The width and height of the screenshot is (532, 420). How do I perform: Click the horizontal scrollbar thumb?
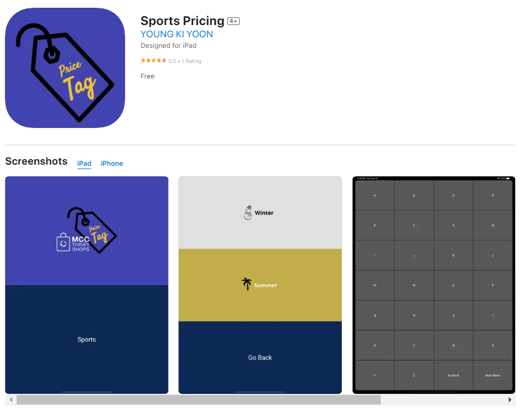(198, 400)
